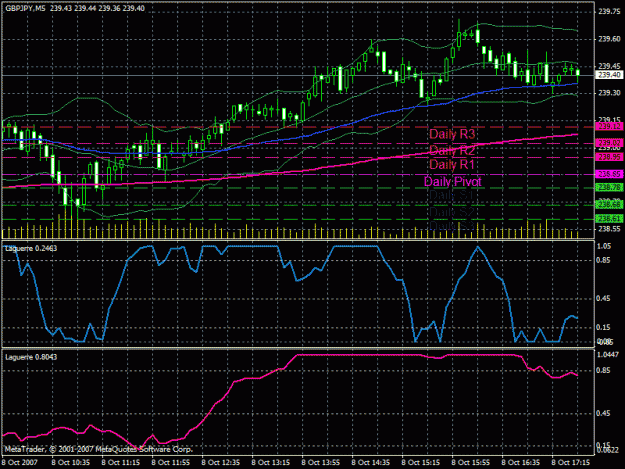Click the Laguerre 0.2463 indicator label
The height and width of the screenshot is (469, 625).
(31, 249)
